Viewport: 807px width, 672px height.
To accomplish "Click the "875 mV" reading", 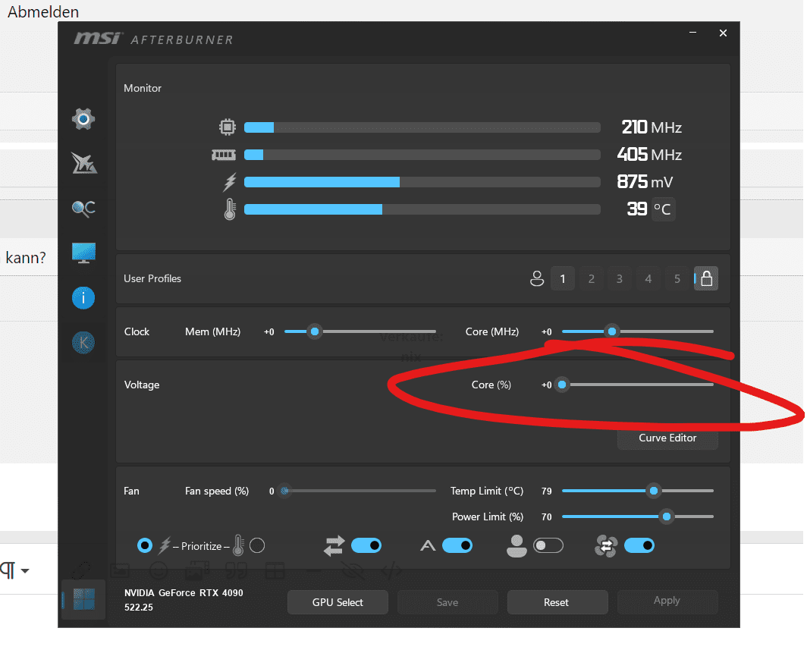I will [645, 181].
